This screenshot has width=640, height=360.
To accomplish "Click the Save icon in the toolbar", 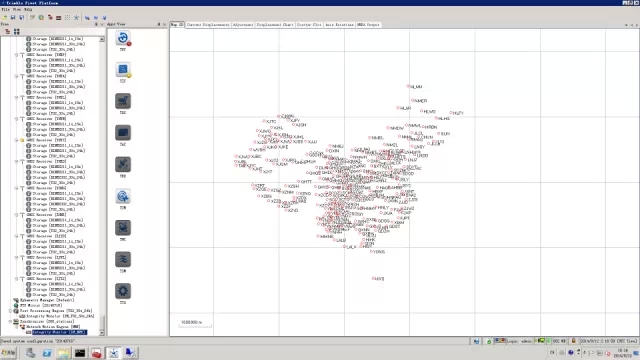I will pyautogui.click(x=13, y=18).
